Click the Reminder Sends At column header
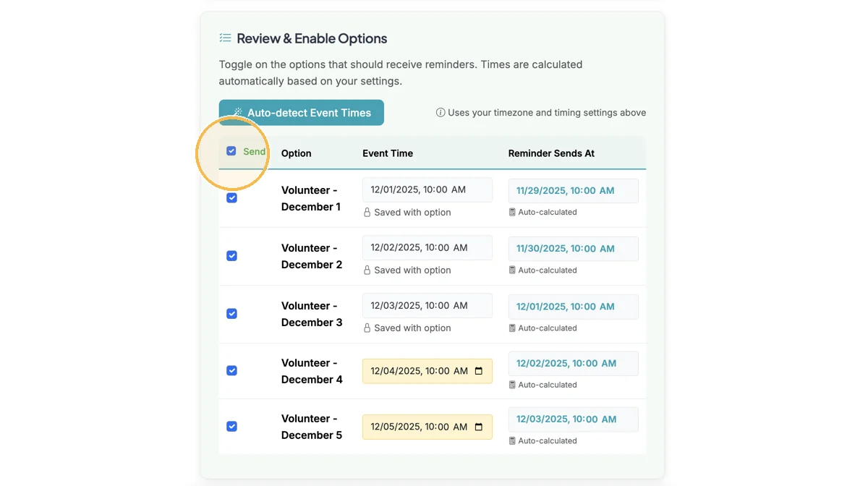 pos(551,153)
